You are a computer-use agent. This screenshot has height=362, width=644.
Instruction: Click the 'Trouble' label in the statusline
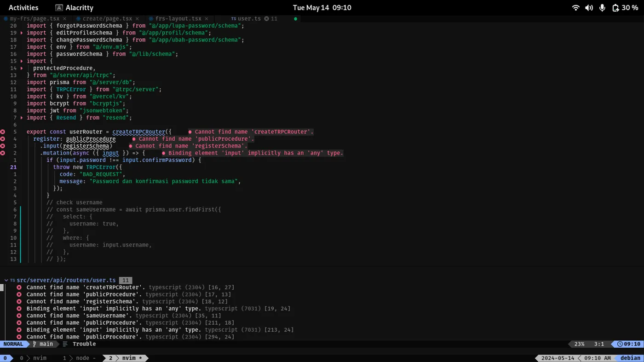coord(84,344)
